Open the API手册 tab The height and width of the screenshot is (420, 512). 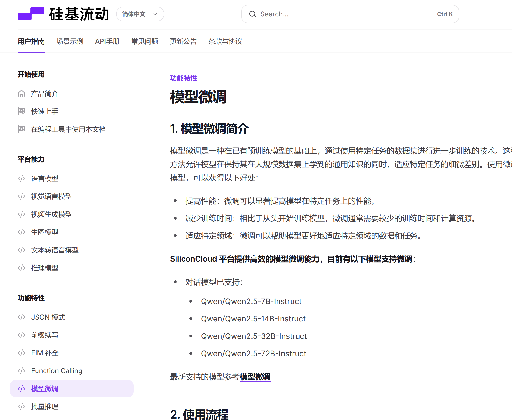[107, 41]
